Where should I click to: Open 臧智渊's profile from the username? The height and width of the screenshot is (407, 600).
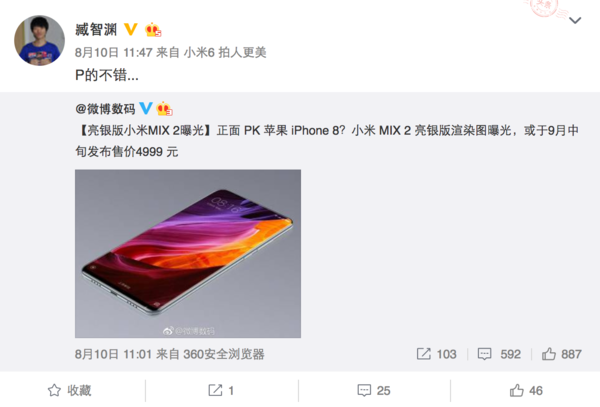click(96, 30)
